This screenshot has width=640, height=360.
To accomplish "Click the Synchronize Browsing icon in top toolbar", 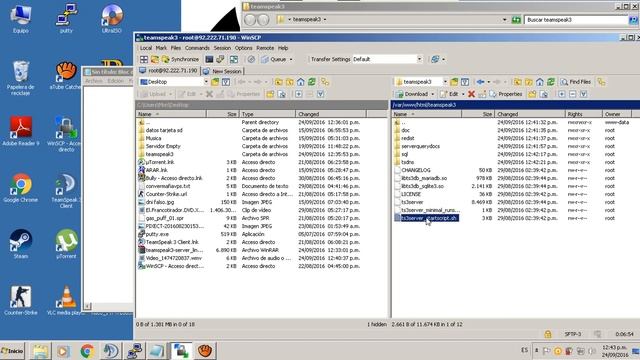I will click(234, 59).
